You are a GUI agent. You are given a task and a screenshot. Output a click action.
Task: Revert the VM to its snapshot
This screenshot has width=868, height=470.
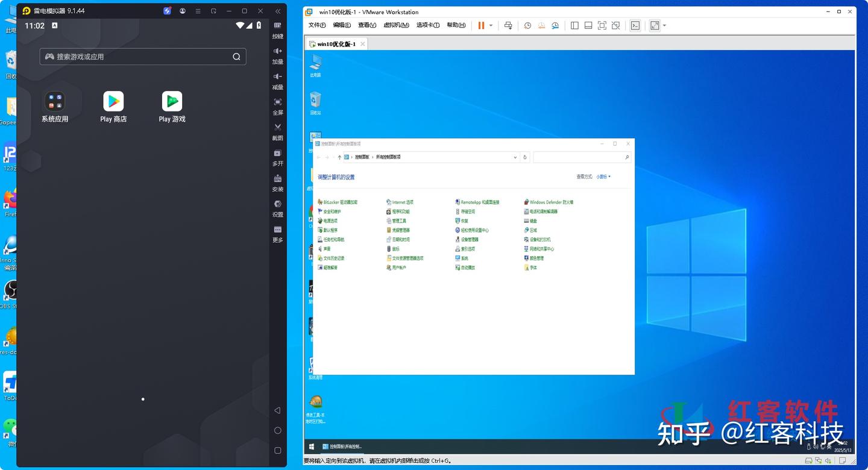(541, 25)
